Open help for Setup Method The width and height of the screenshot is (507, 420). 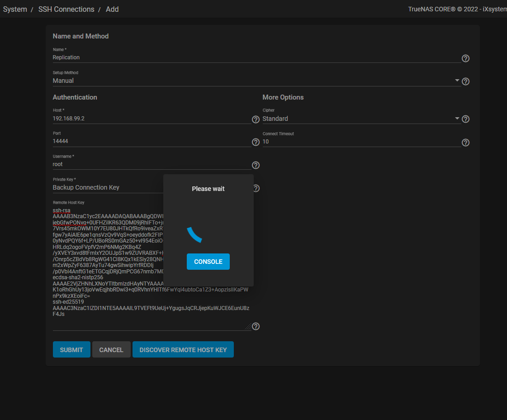point(465,81)
